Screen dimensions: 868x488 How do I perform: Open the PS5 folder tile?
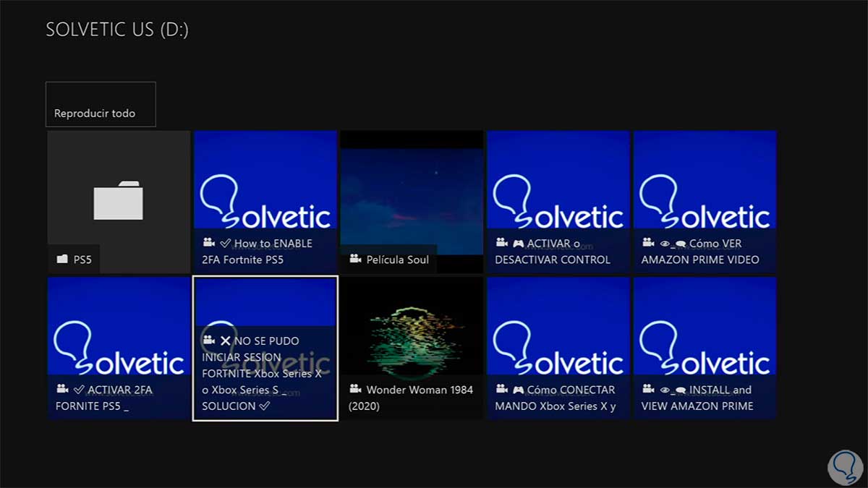point(119,202)
